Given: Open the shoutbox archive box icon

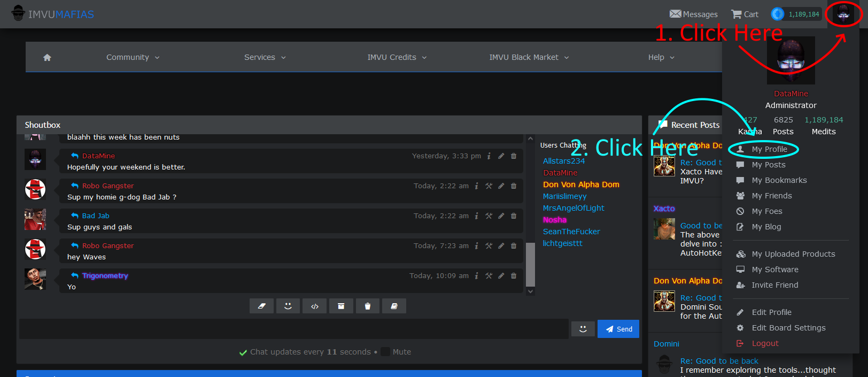Looking at the screenshot, I should [341, 306].
